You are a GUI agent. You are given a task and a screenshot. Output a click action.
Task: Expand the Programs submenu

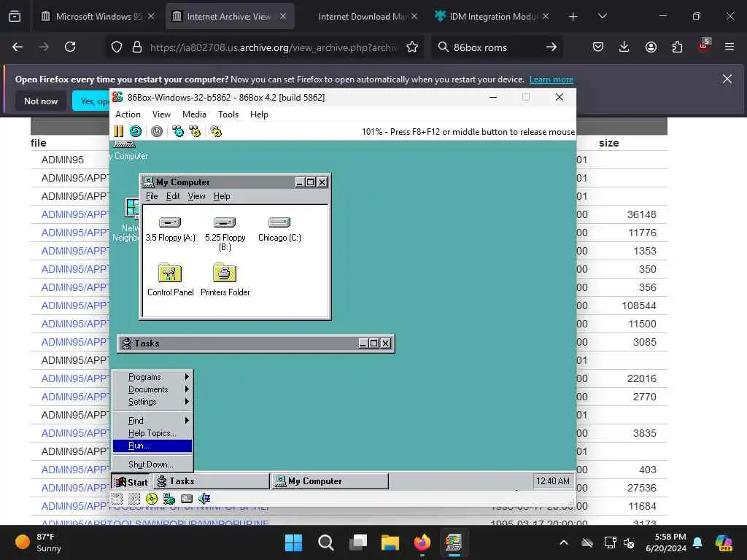pos(153,377)
